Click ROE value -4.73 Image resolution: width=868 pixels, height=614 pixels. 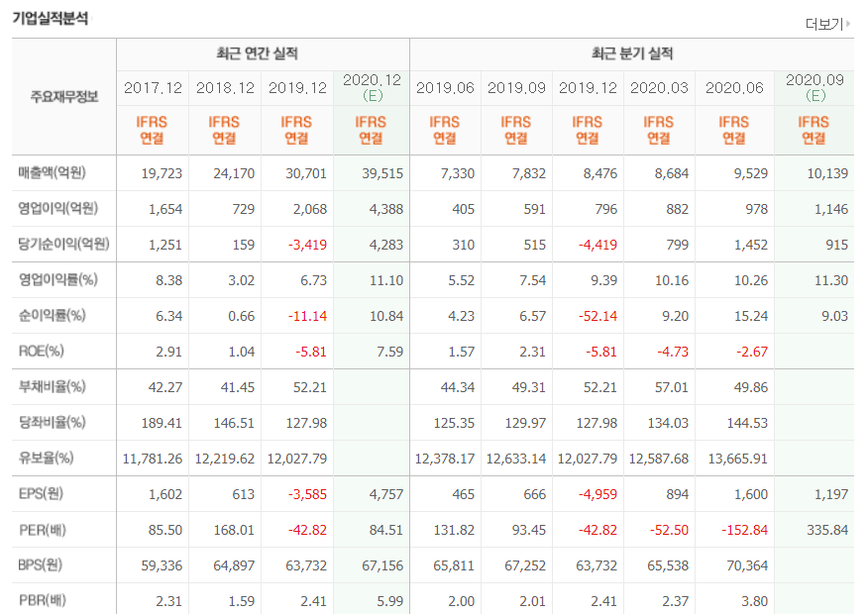673,352
